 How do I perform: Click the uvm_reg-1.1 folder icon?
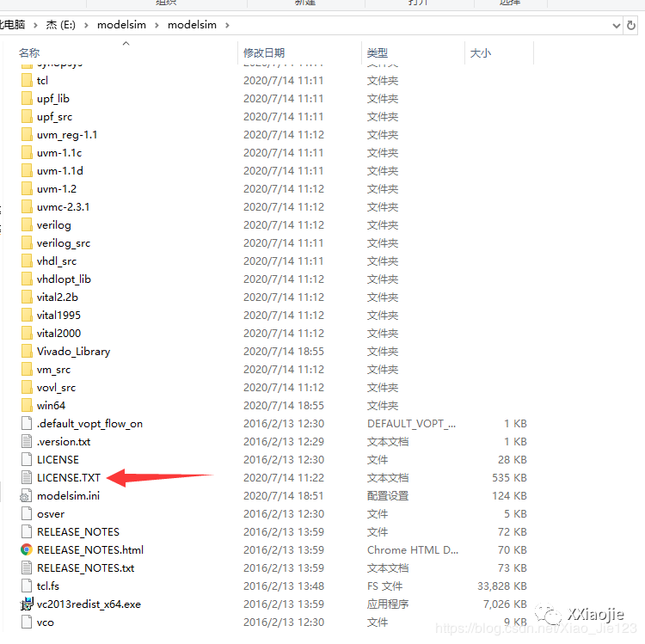tap(27, 134)
